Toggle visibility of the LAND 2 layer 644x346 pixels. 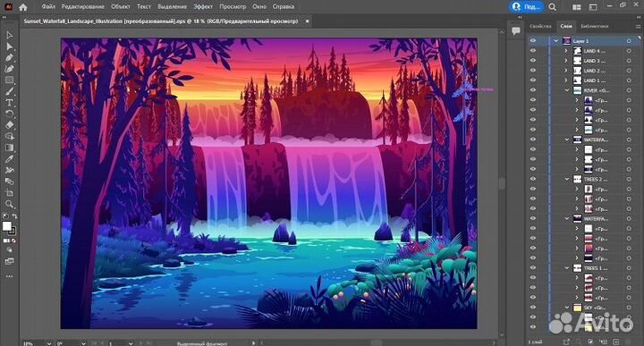533,71
